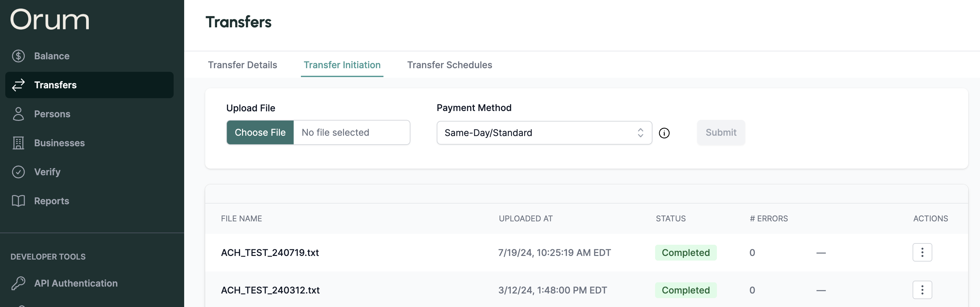This screenshot has width=980, height=307.
Task: Click the Transfers arrows icon in sidebar
Action: coord(18,85)
